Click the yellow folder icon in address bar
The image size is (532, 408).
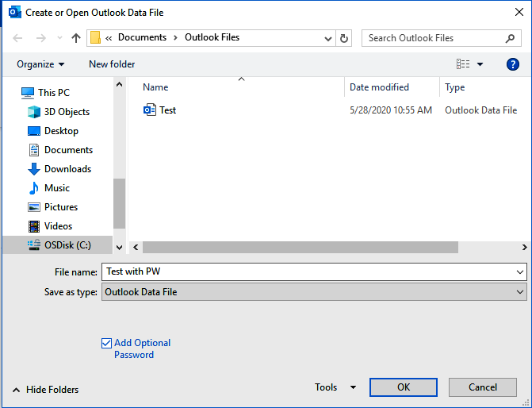[95, 38]
